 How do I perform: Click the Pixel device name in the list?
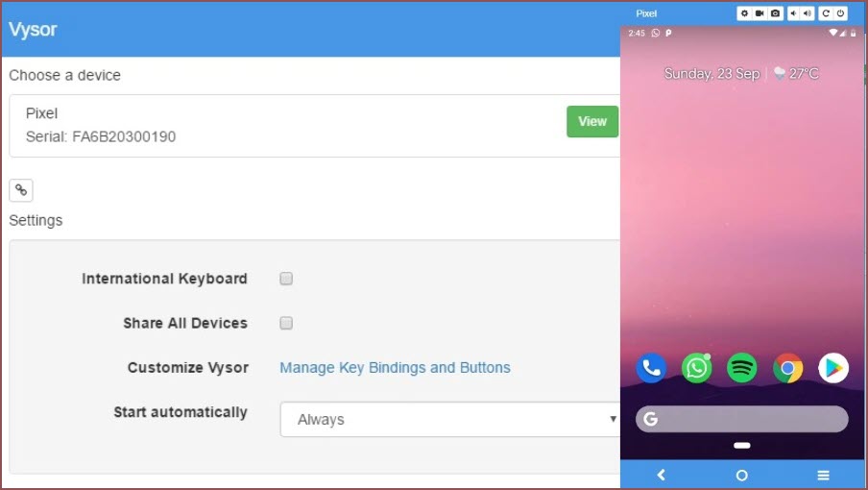click(41, 113)
